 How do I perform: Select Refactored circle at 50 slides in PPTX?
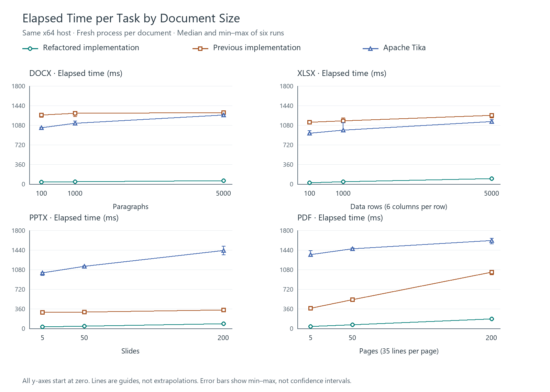pyautogui.click(x=84, y=326)
